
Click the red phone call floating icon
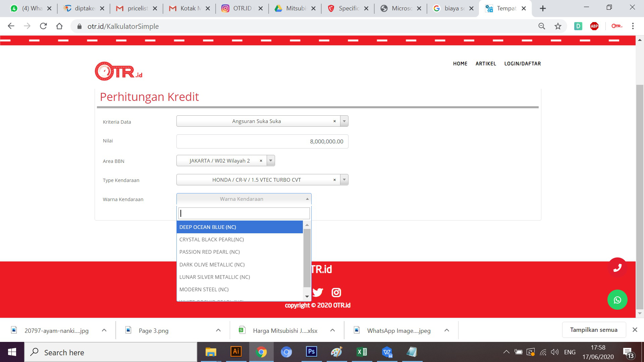(x=617, y=267)
